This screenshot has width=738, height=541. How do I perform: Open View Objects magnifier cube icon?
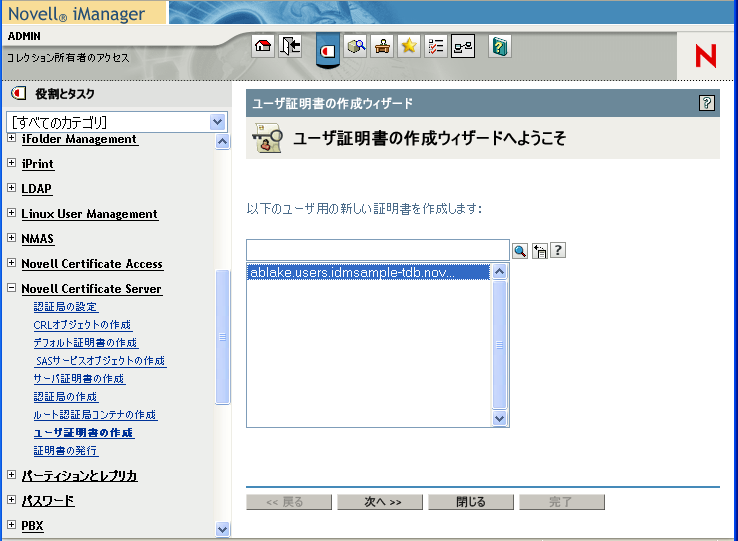pos(355,46)
